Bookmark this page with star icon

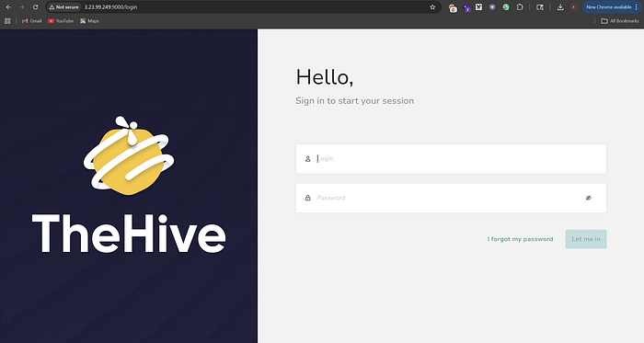coord(432,7)
